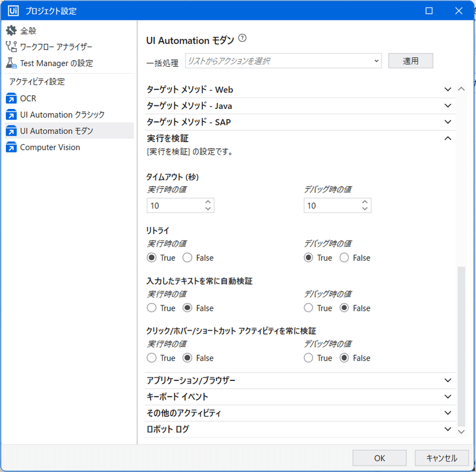476x472 pixels.
Task: Click the Computer Vision icon
Action: (x=11, y=147)
